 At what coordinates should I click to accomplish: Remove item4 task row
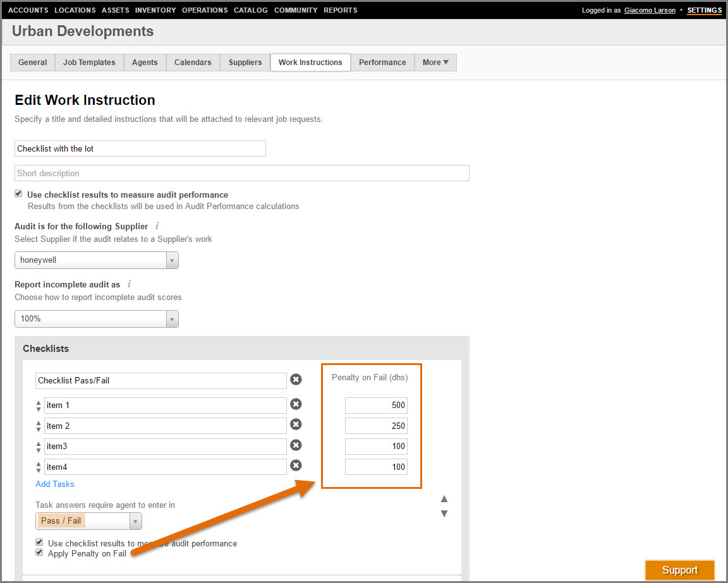[x=296, y=466]
